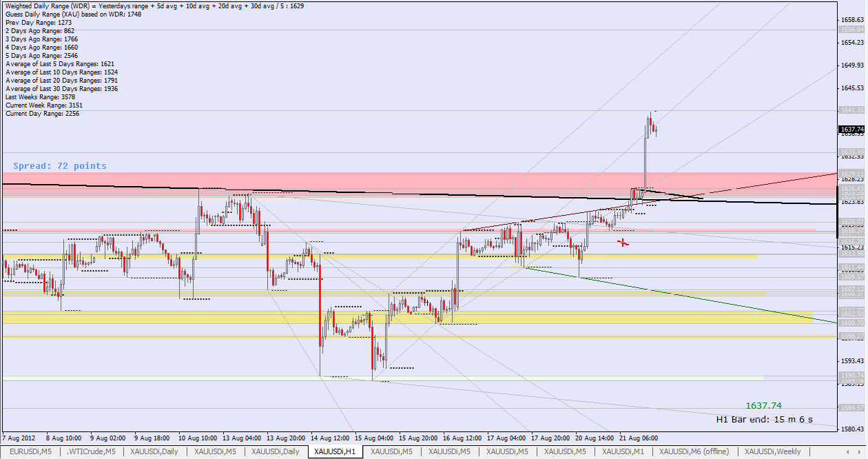Click the '10 Aug 10:00' time axis label
Viewport: 868px width, 459px height.
point(198,438)
